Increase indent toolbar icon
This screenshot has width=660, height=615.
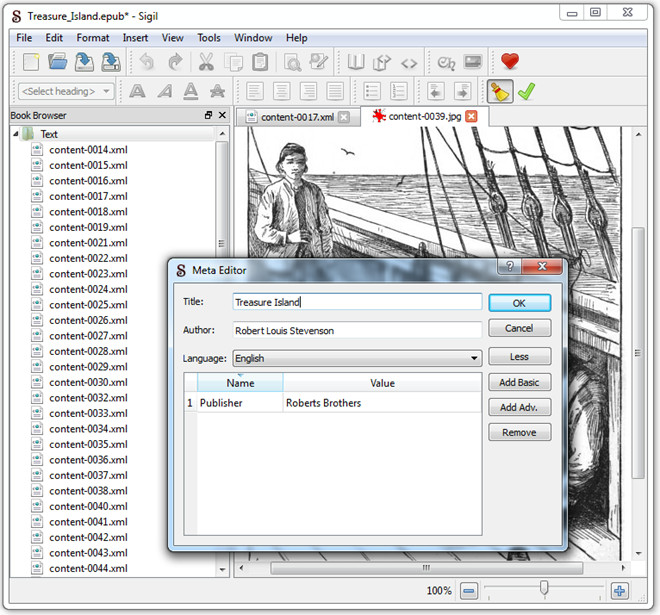tap(463, 91)
